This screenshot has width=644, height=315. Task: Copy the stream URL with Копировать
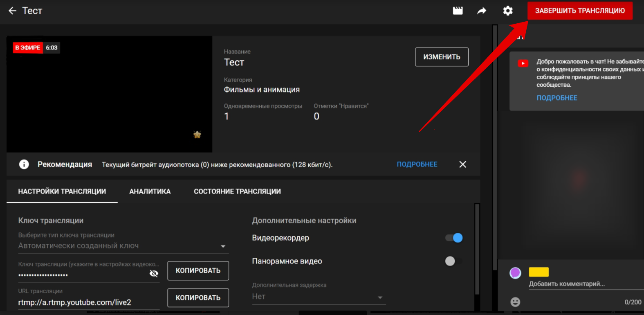(x=198, y=298)
